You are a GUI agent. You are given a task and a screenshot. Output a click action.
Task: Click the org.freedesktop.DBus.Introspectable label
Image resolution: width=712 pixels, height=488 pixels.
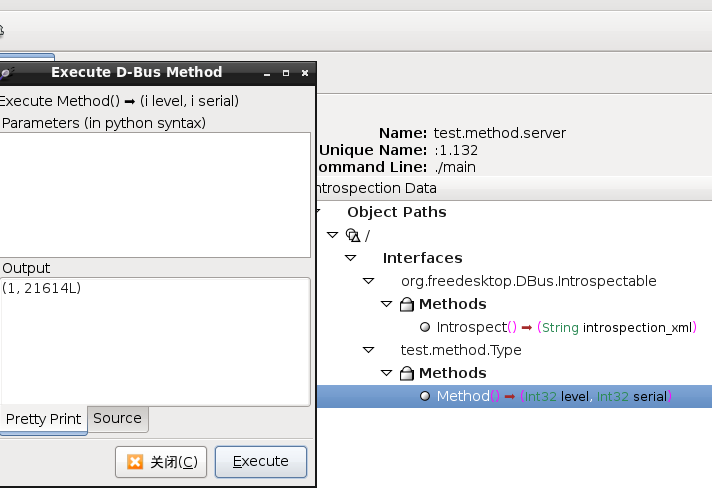coord(529,281)
